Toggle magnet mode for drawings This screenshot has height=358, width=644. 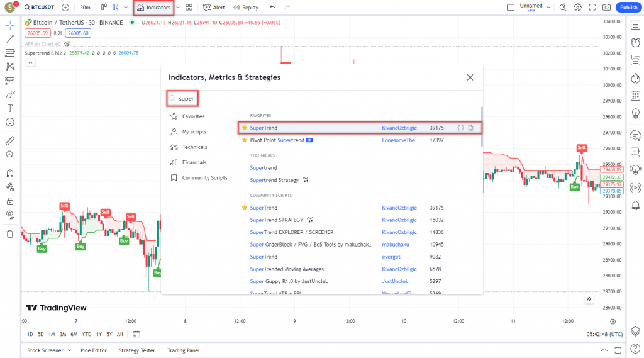pyautogui.click(x=10, y=173)
